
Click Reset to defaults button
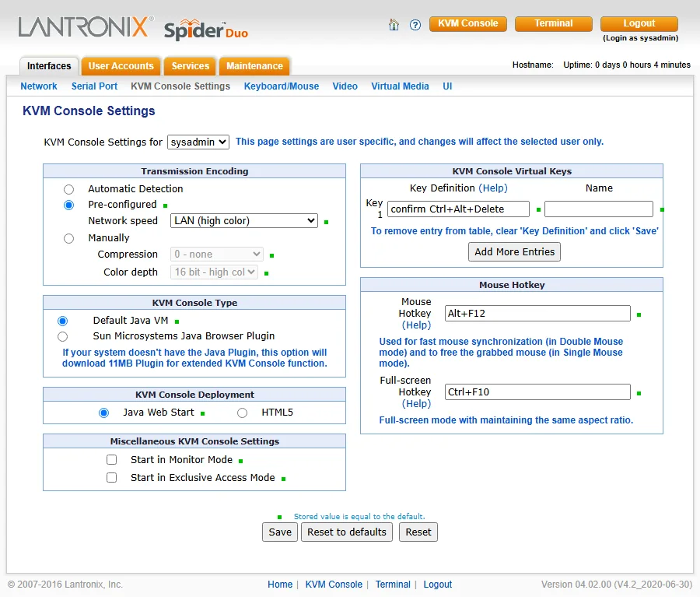point(347,532)
